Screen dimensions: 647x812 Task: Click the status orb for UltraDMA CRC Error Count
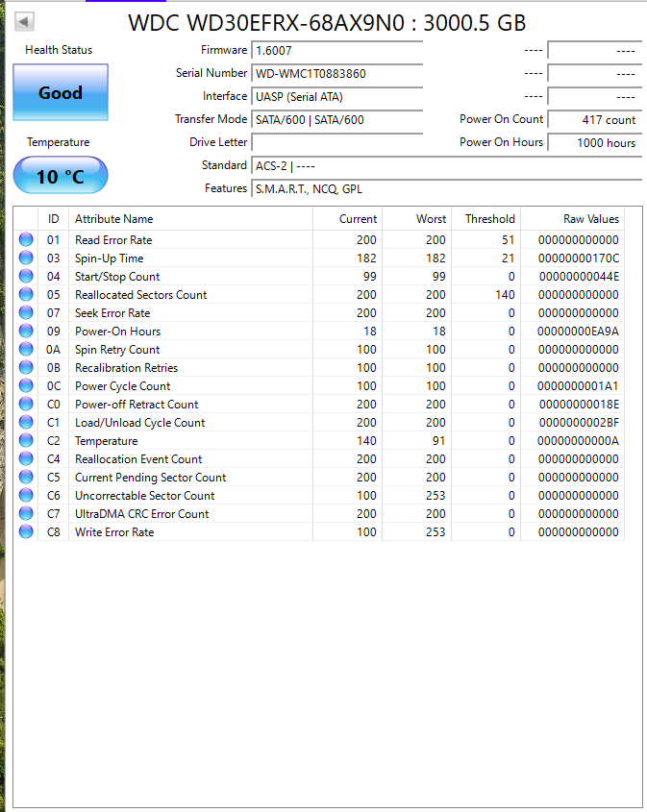(x=26, y=513)
